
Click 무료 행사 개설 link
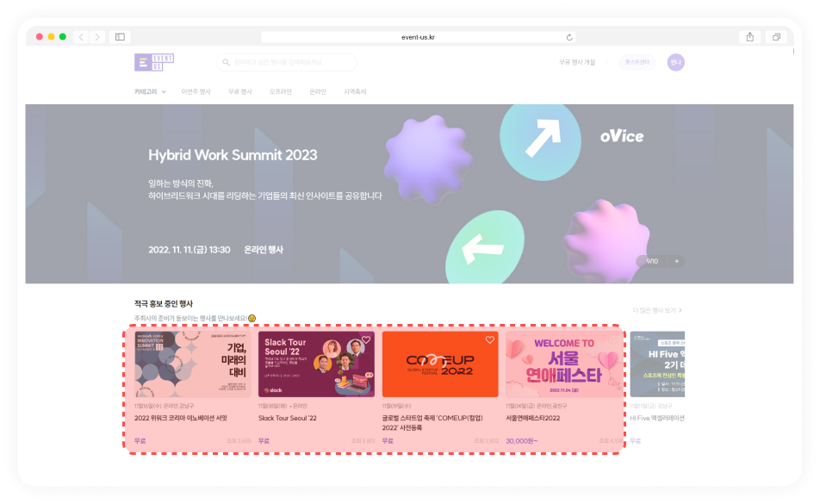point(577,62)
